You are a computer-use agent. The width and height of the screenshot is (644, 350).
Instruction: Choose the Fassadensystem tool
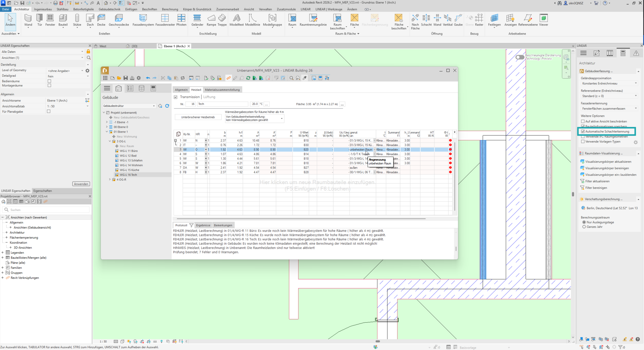pos(143,20)
